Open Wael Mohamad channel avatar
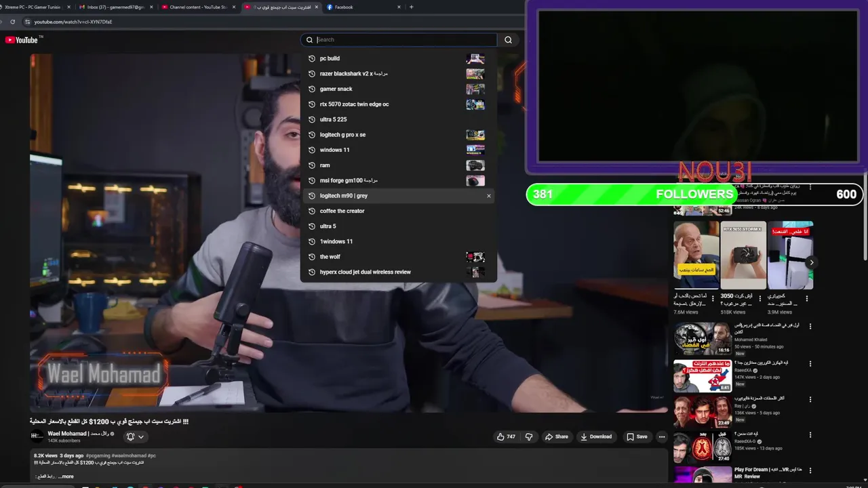 [37, 436]
